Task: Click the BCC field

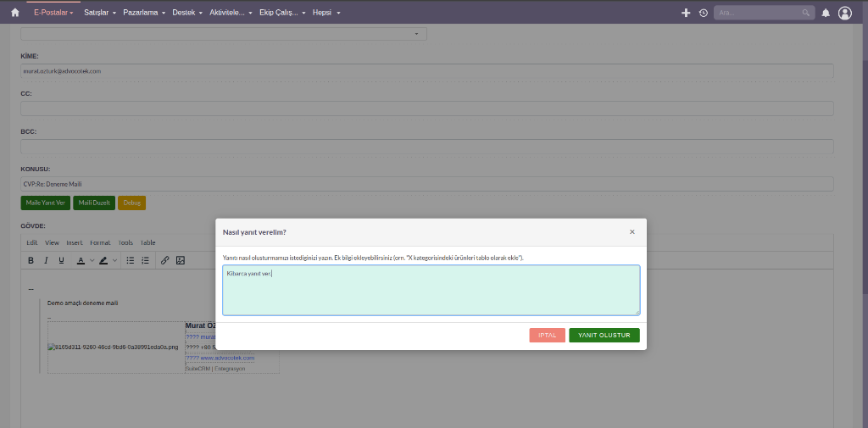Action: [427, 147]
